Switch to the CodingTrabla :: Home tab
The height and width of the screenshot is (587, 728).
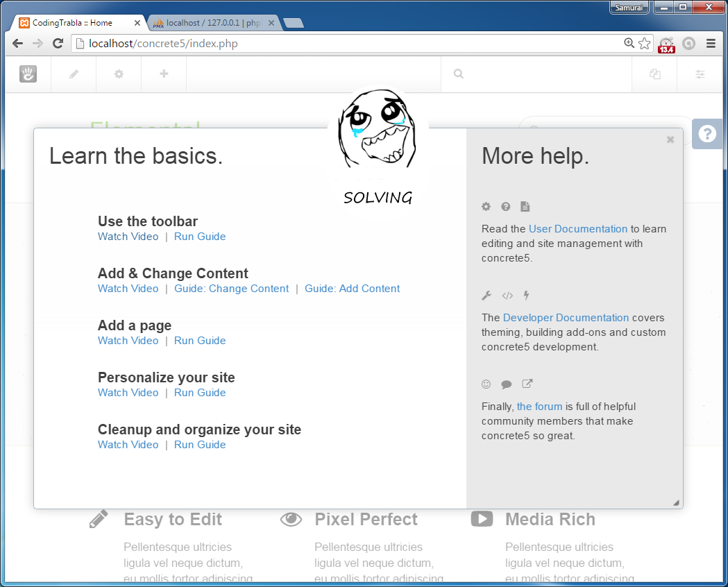coord(76,23)
